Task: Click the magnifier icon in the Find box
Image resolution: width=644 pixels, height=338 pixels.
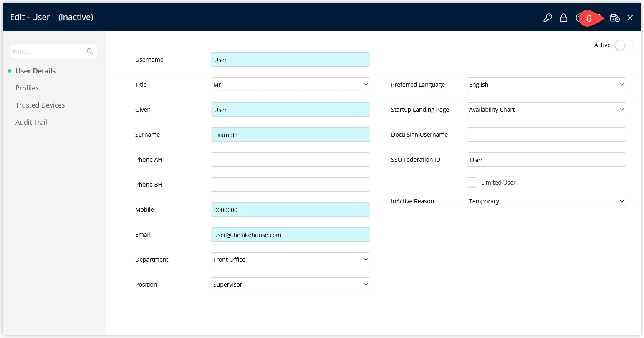Action: click(x=90, y=51)
